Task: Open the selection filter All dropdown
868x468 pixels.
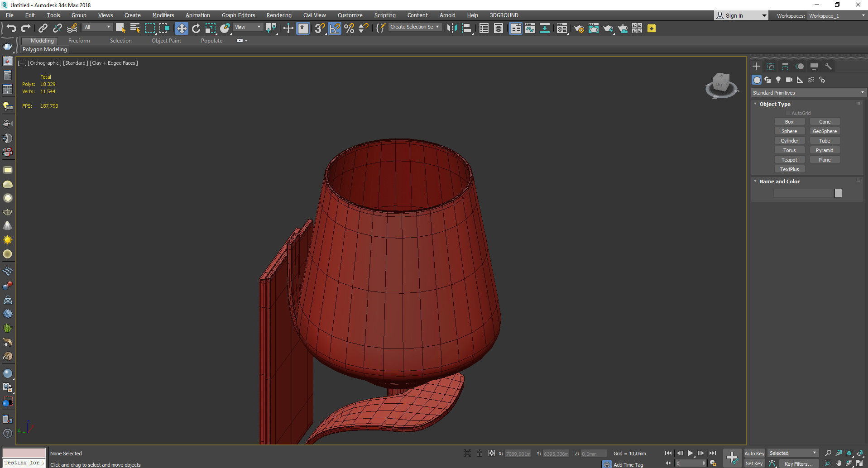Action: (x=97, y=27)
